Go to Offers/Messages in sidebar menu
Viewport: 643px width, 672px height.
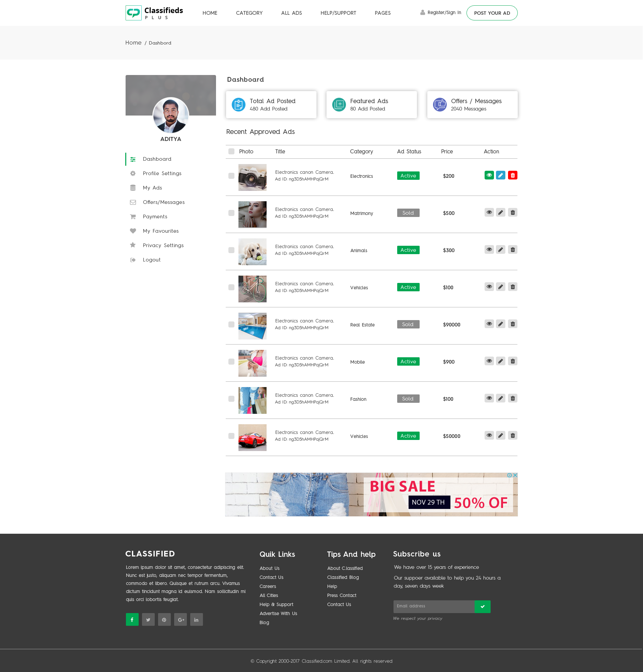(x=163, y=202)
